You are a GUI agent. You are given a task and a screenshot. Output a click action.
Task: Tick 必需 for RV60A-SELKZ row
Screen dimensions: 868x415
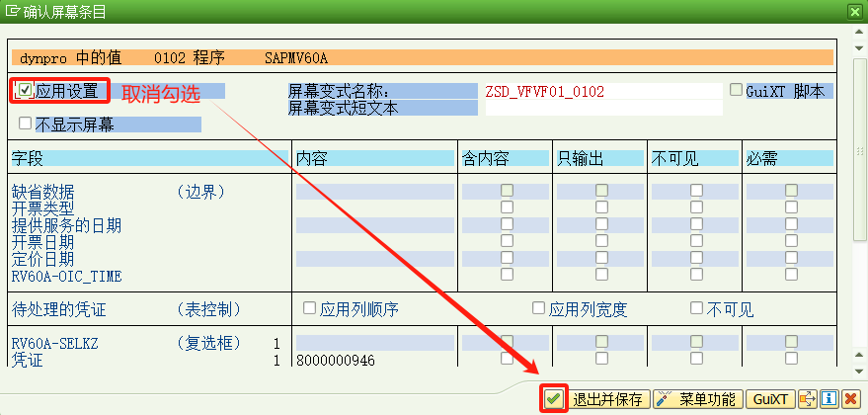(x=792, y=341)
